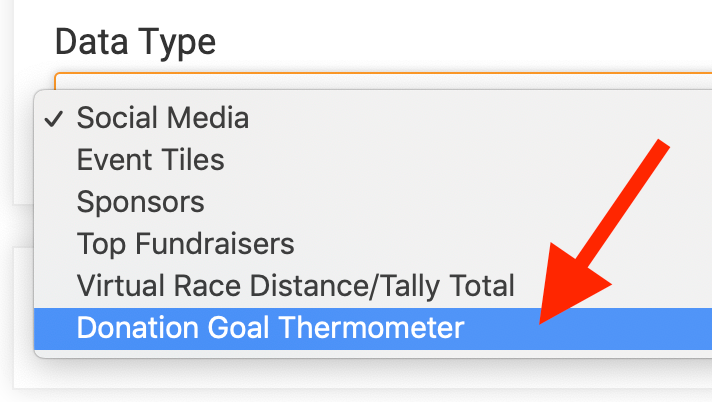This screenshot has height=402, width=712.
Task: Pick Event Tiles in the dropdown
Action: click(150, 160)
